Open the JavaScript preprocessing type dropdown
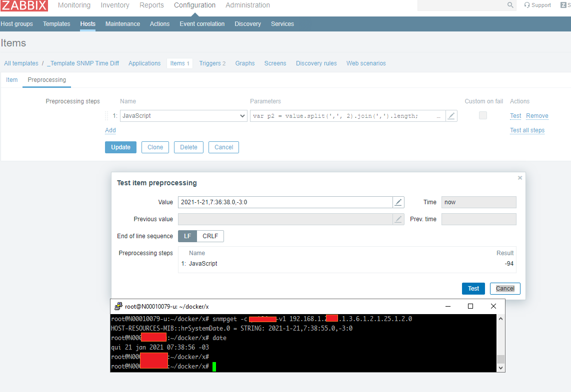Screen dimensions: 571x392 pyautogui.click(x=183, y=116)
